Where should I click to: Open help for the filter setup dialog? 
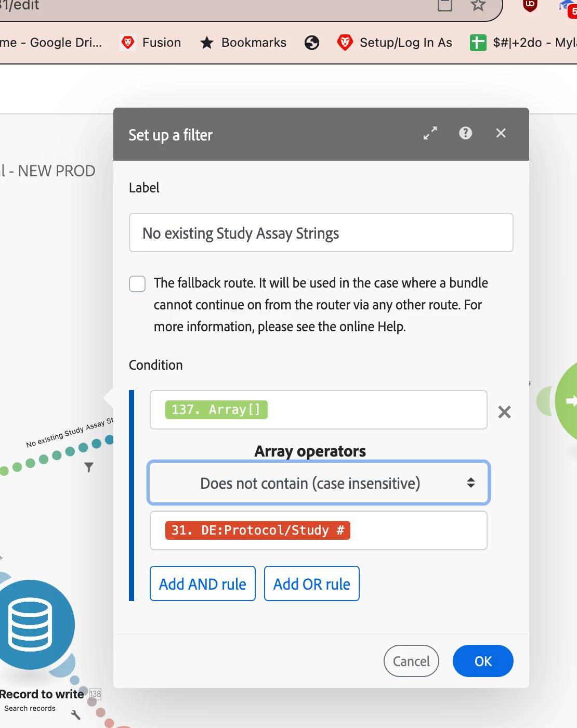tap(465, 133)
